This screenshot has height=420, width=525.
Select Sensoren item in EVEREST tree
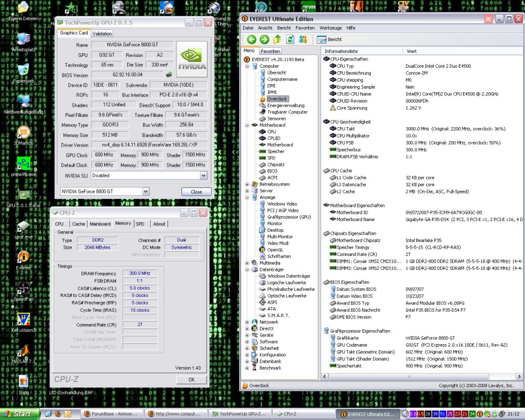point(276,118)
